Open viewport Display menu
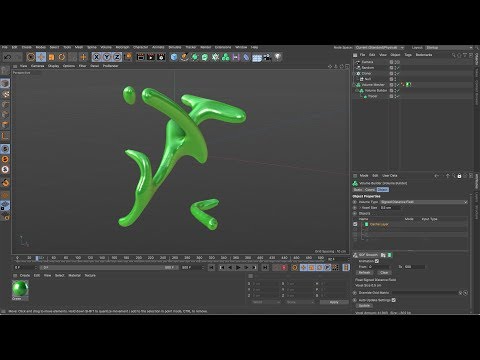This screenshot has width=480, height=360. pyautogui.click(x=53, y=66)
